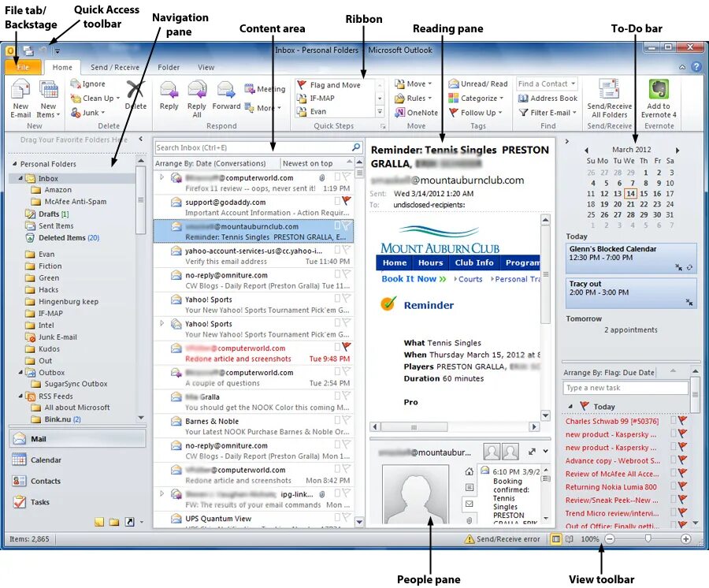Open the File tab backstage view
The width and height of the screenshot is (709, 588).
pyautogui.click(x=23, y=67)
